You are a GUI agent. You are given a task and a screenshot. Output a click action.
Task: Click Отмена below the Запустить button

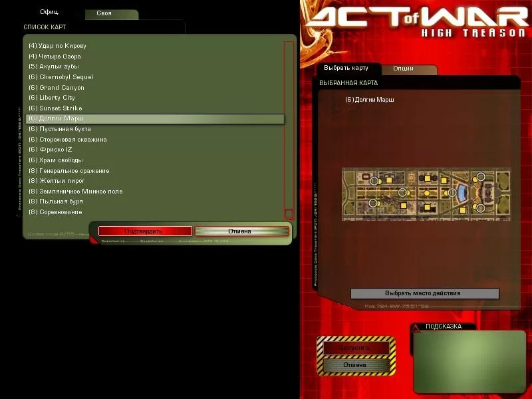pos(356,365)
